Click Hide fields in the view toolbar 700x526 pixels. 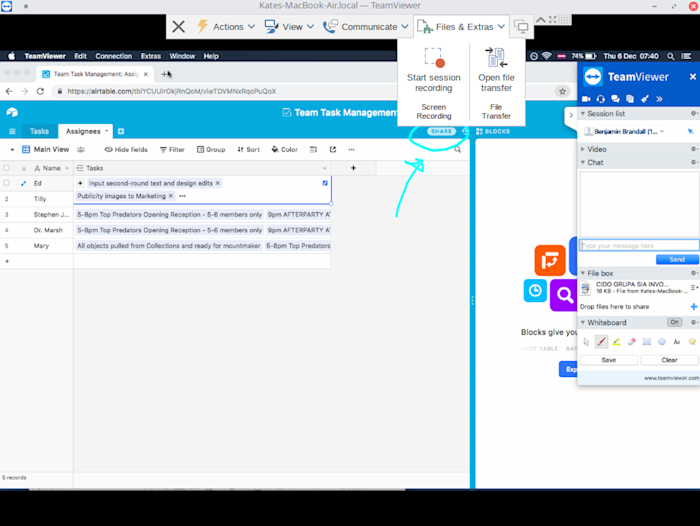tap(126, 150)
